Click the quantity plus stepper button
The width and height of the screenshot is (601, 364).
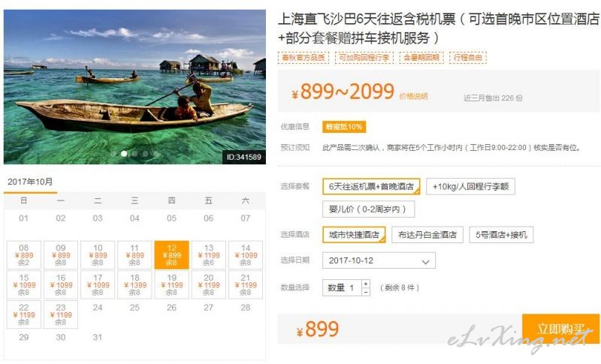pos(366,284)
